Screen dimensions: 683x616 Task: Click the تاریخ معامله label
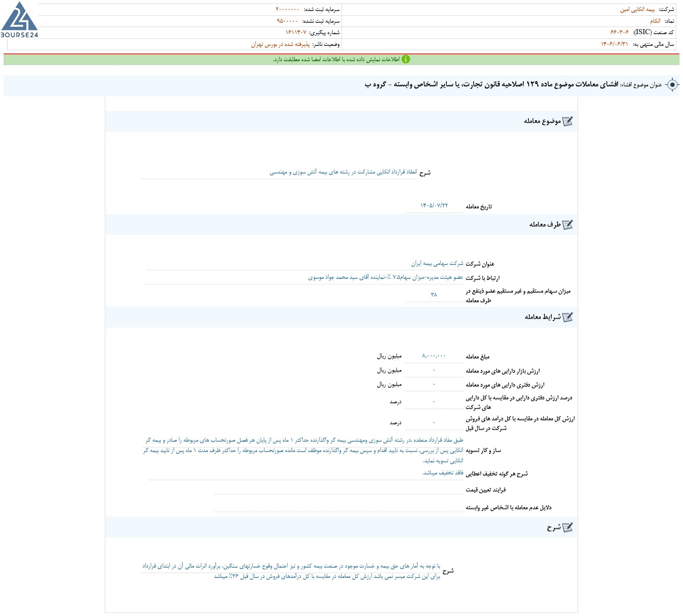(x=479, y=207)
